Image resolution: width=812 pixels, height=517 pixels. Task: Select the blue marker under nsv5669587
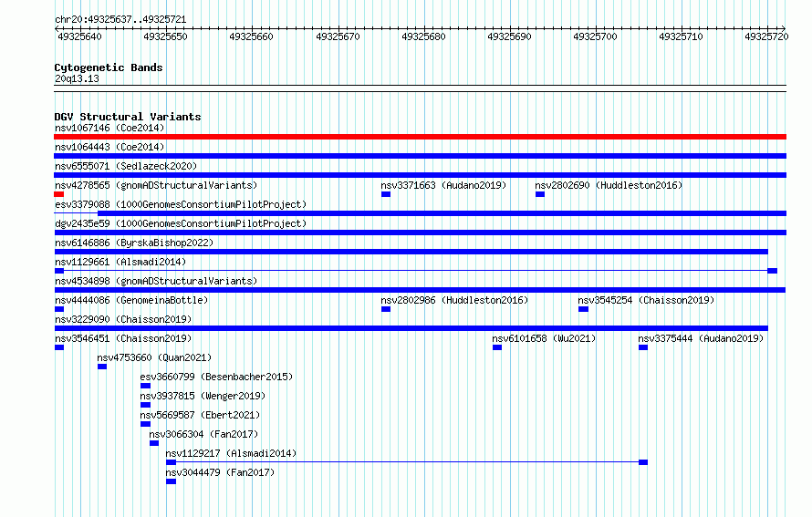145,424
